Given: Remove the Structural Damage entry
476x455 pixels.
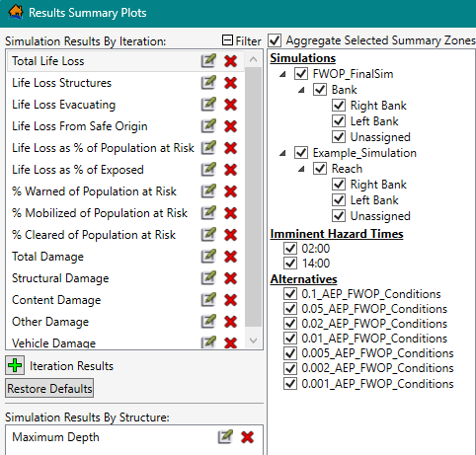Looking at the screenshot, I should click(230, 278).
